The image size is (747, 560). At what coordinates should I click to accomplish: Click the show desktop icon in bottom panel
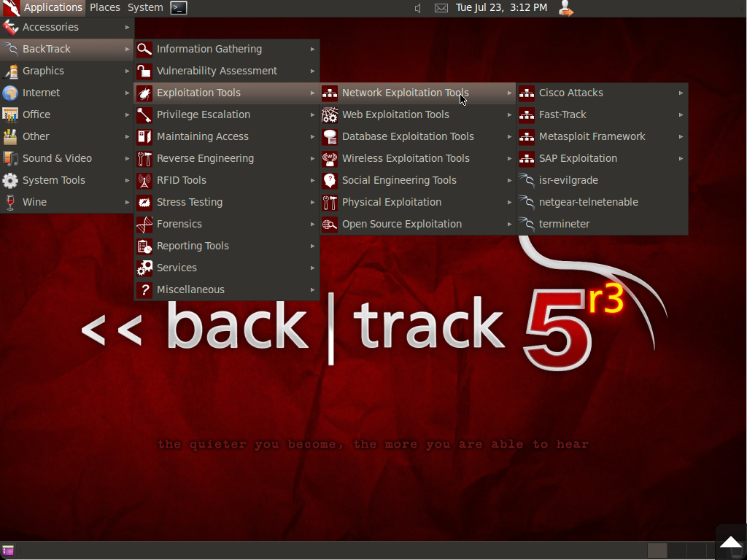point(8,551)
